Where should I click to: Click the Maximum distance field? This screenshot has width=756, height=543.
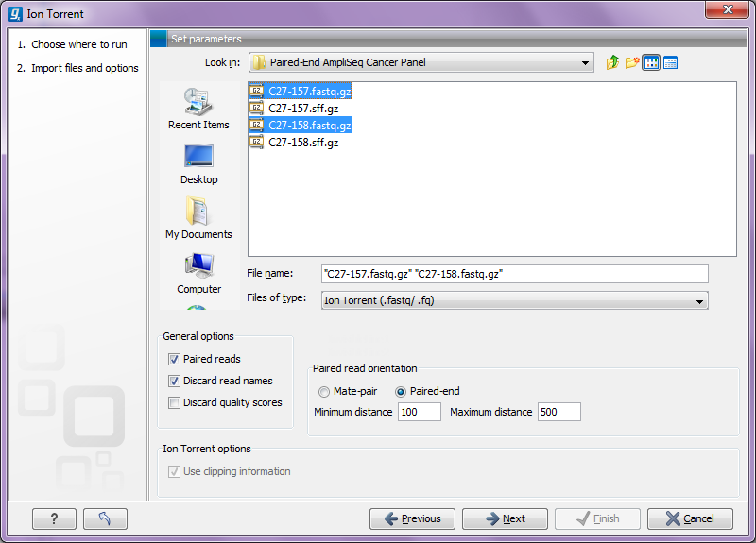[x=558, y=412]
